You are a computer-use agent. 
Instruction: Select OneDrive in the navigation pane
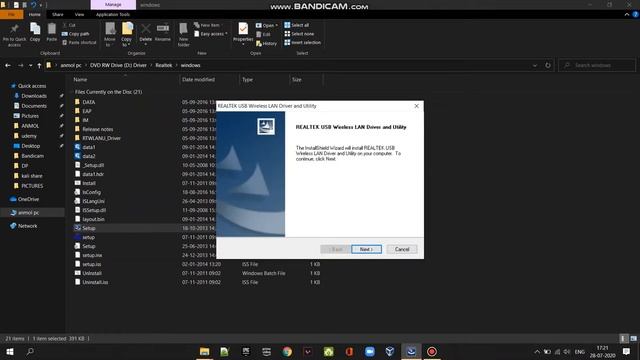pos(28,199)
